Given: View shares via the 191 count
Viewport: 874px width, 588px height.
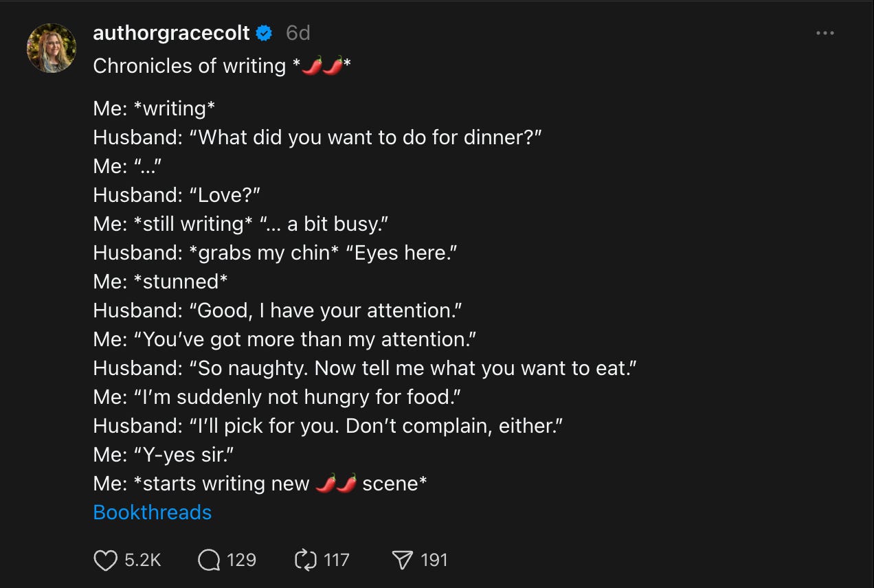Looking at the screenshot, I should coord(434,560).
